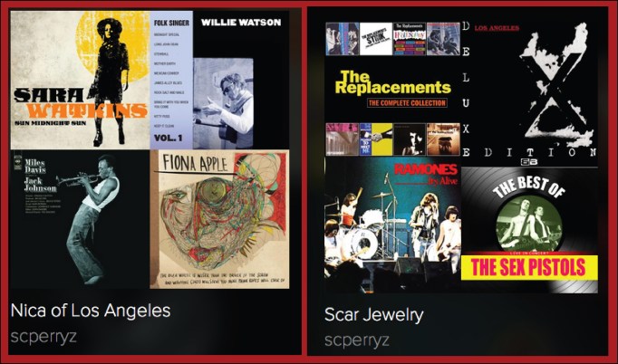Open the Ramones It's Alive cover
Image resolution: width=618 pixels, height=364 pixels.
tap(392, 225)
